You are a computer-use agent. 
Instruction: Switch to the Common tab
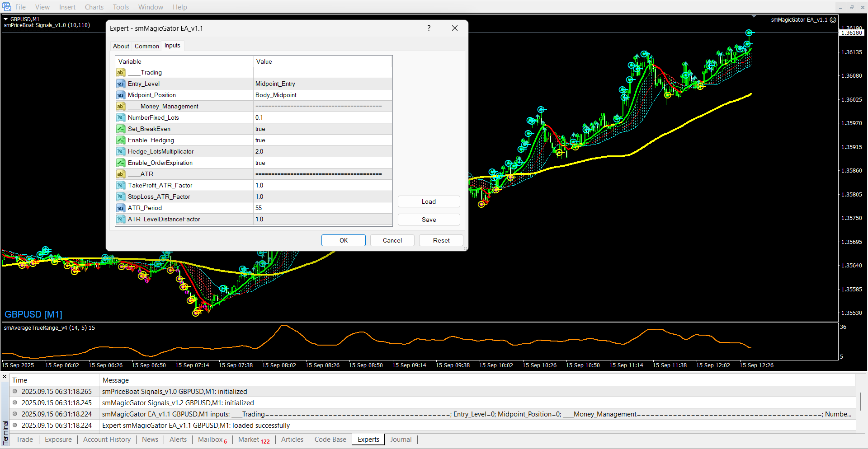coord(146,46)
